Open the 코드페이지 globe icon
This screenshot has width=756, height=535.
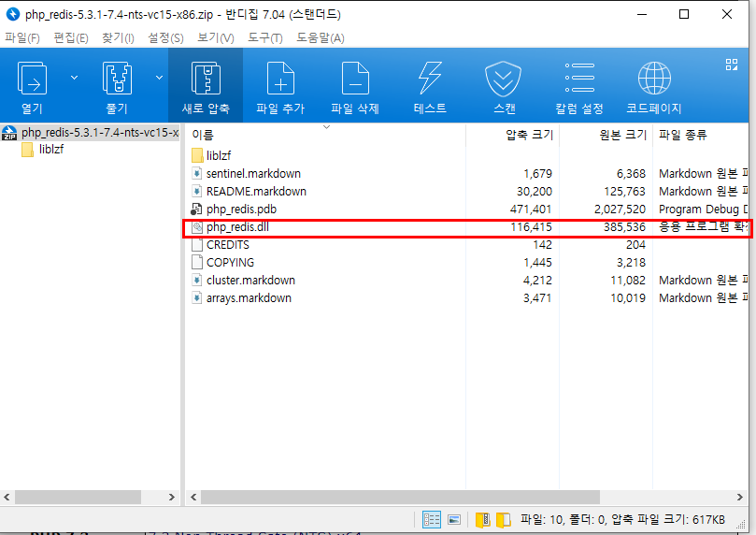[654, 79]
